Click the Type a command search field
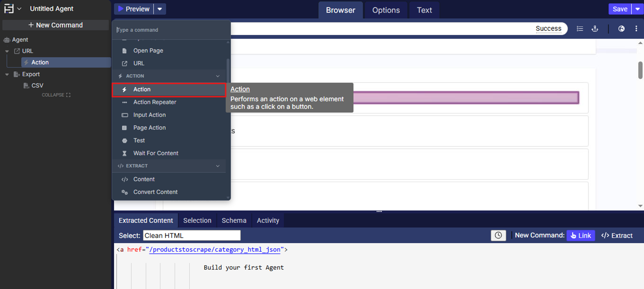 171,30
